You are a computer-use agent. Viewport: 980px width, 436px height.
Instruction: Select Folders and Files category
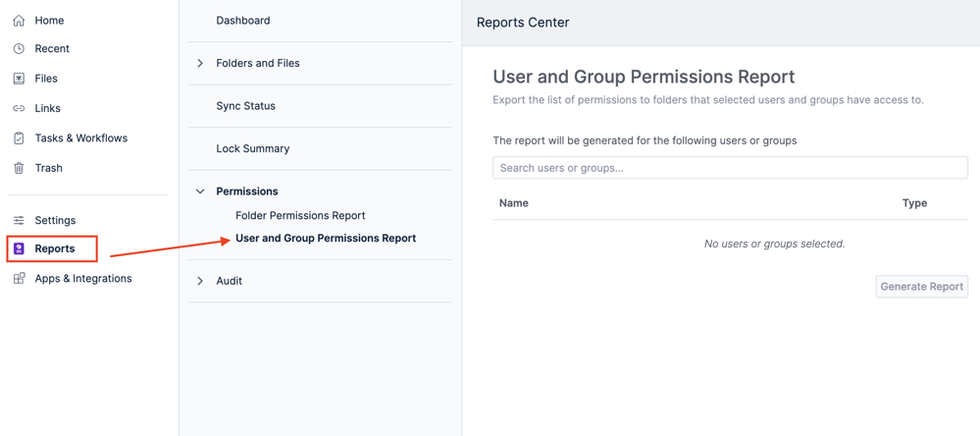point(257,63)
